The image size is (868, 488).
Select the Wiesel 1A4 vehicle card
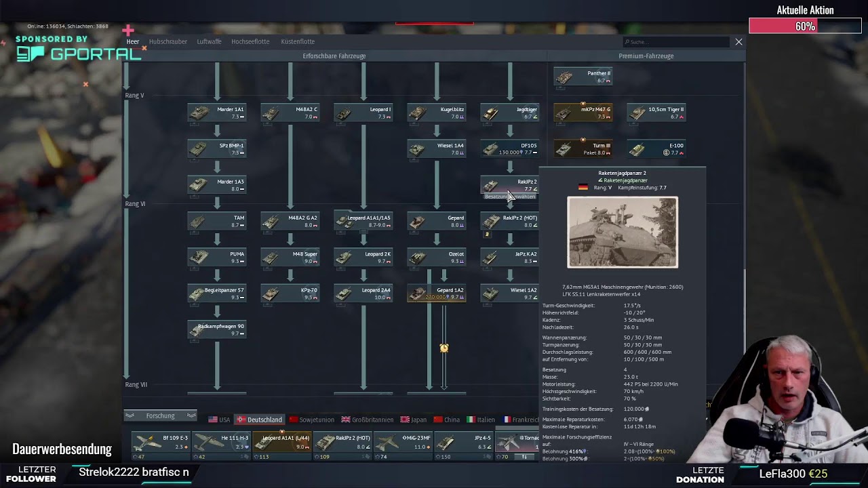437,149
